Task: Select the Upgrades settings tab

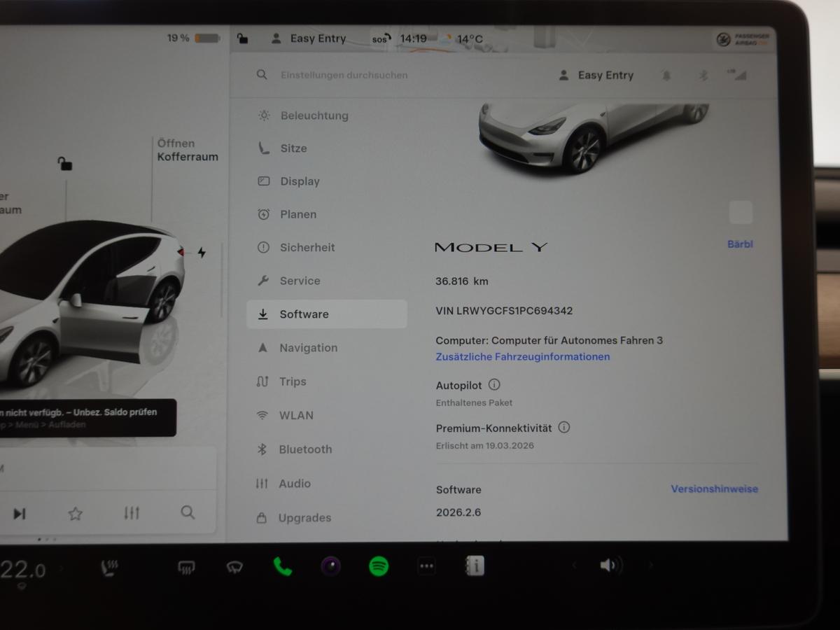Action: click(x=305, y=518)
